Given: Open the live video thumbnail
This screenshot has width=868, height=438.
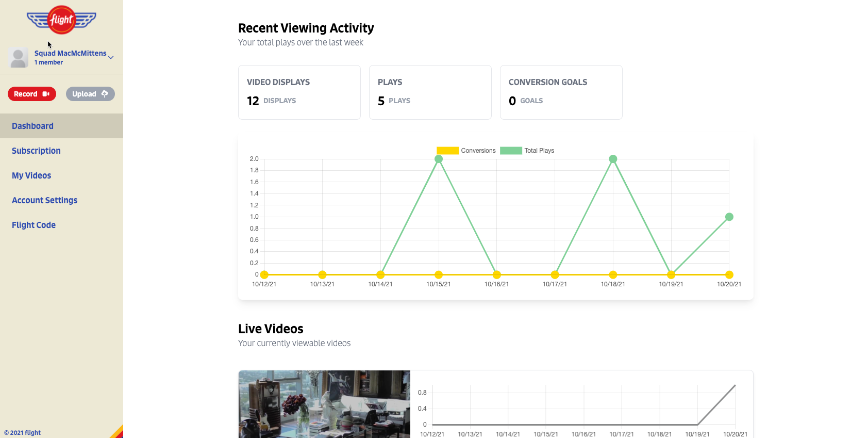Looking at the screenshot, I should click(324, 404).
